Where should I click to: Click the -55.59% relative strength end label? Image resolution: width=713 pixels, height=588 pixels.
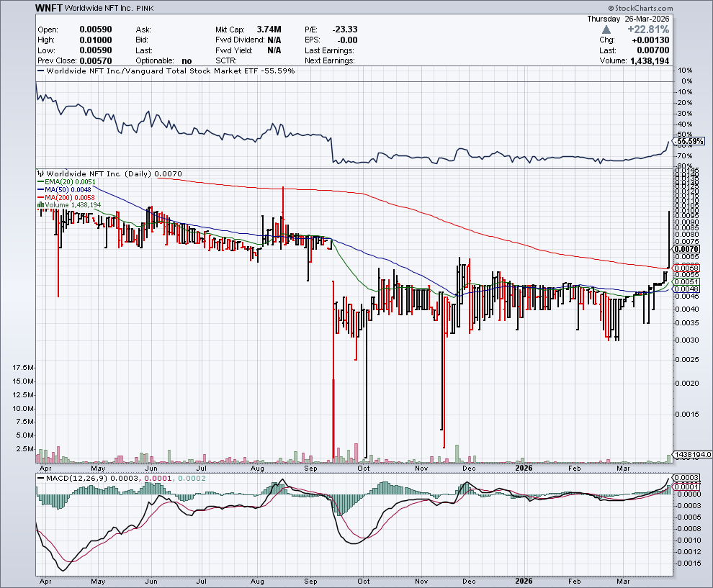click(x=689, y=141)
